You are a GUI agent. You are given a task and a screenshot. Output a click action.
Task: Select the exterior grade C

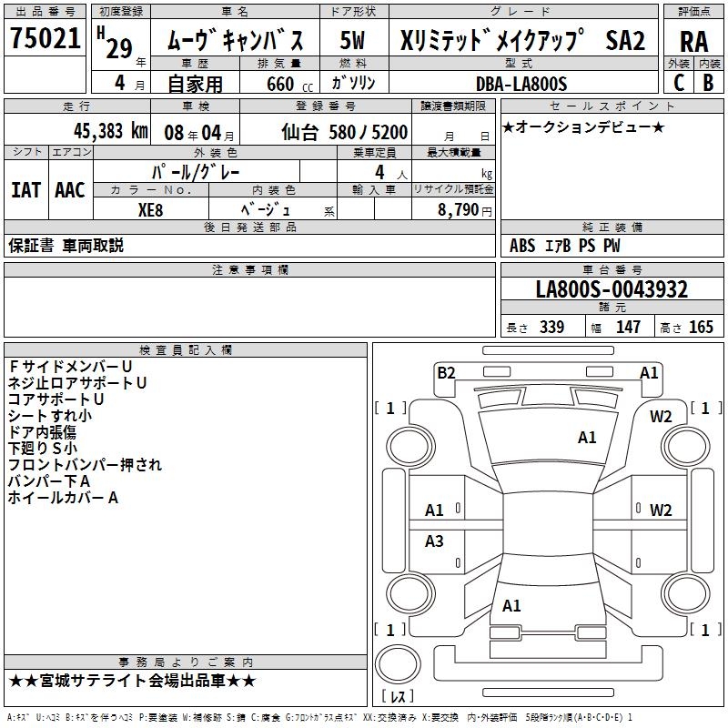[679, 83]
